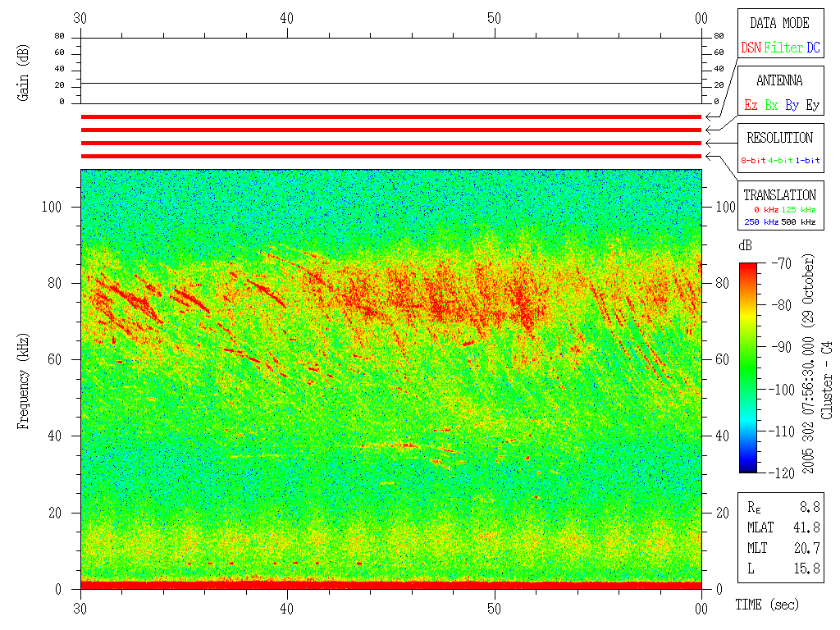Screen dimensions: 840x630
Task: Click the 4-bit resolution label
Action: click(x=781, y=161)
